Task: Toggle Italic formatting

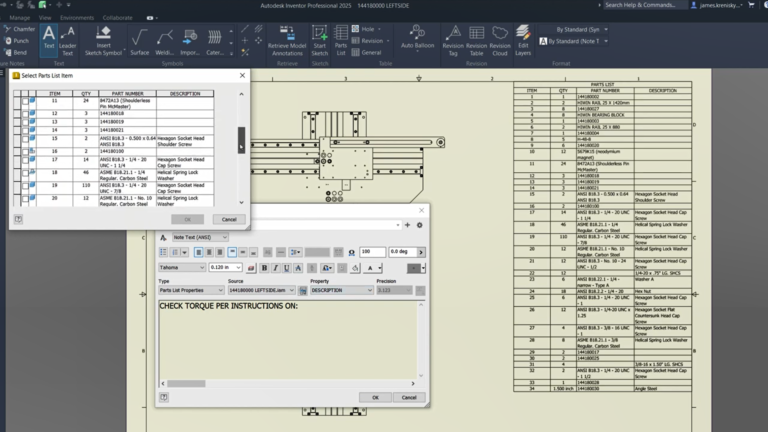Action: (x=275, y=268)
